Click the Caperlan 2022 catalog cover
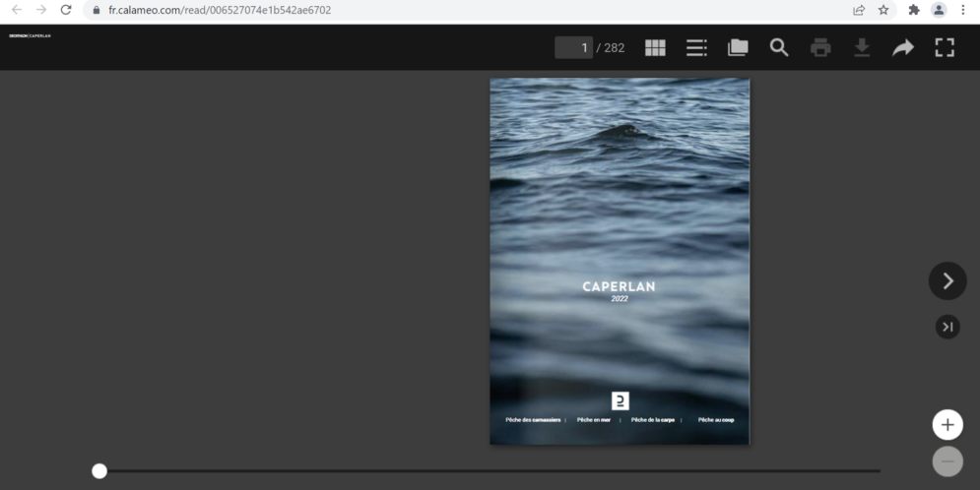Viewport: 980px width, 490px height. [x=620, y=261]
